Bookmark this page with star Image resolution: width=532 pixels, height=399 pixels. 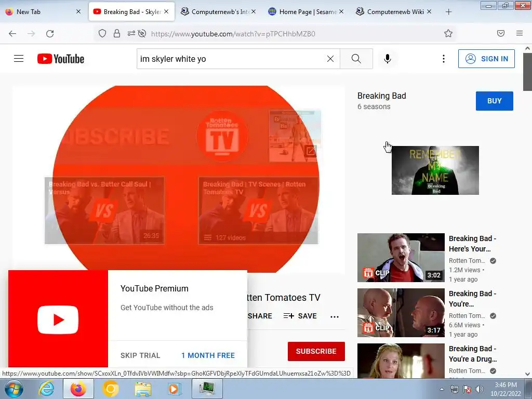point(448,33)
